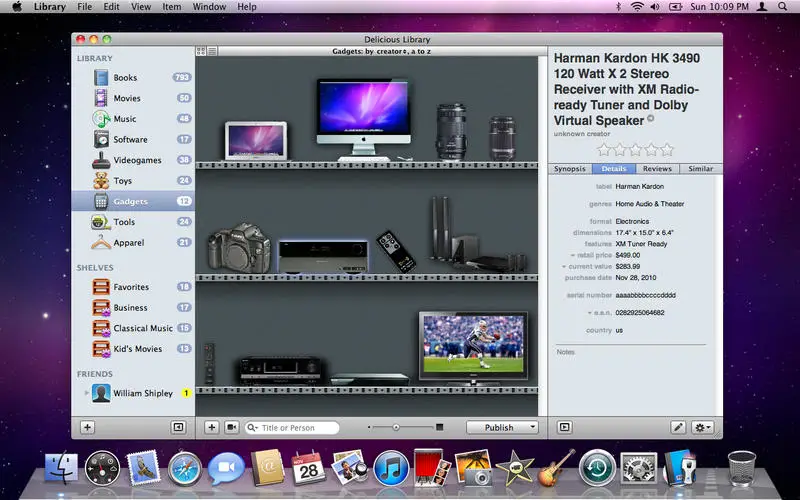Viewport: 800px width, 500px height.
Task: Click the link arrow beside item title
Action: (651, 119)
